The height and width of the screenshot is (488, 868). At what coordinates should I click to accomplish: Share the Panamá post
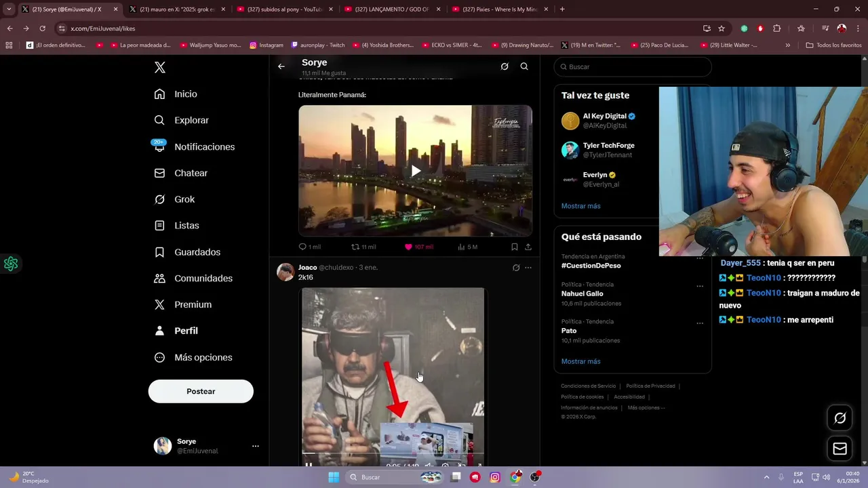click(x=528, y=247)
